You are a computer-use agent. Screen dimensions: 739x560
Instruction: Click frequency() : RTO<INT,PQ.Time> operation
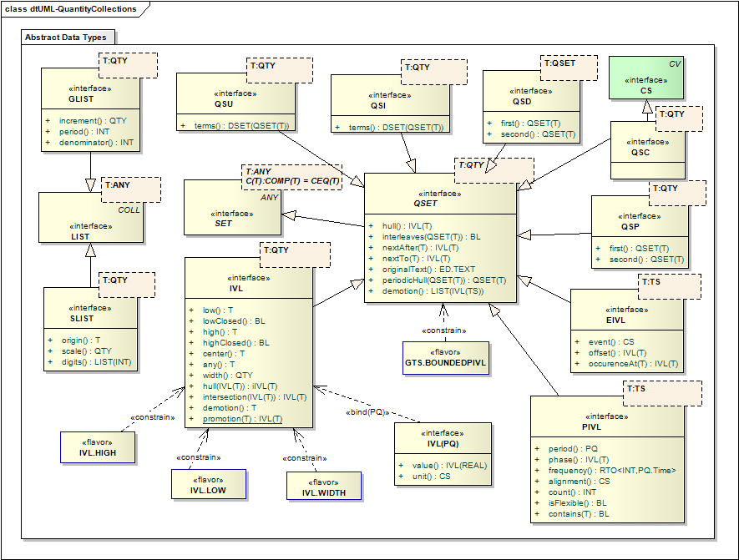612,470
